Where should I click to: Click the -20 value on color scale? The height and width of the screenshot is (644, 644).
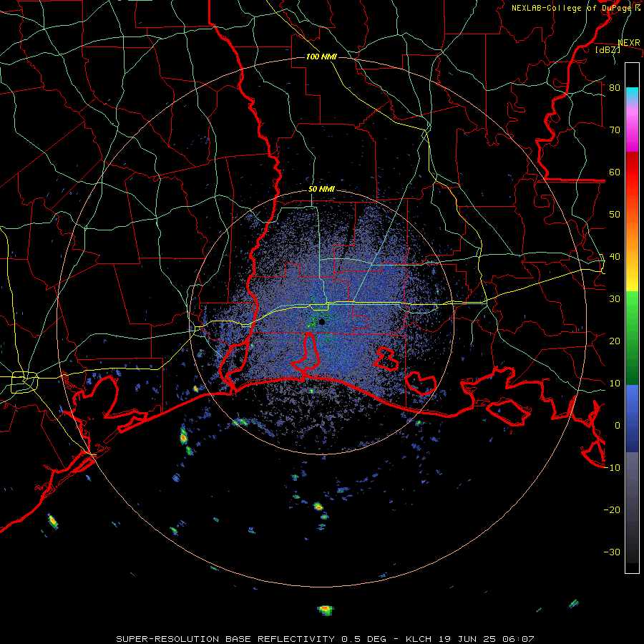click(612, 510)
